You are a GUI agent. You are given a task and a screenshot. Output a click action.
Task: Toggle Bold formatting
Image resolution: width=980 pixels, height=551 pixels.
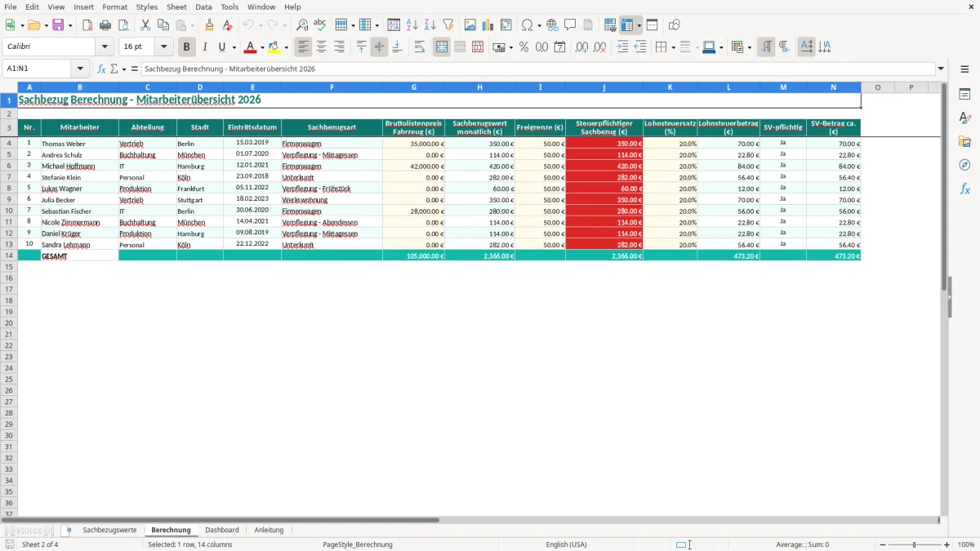(187, 47)
